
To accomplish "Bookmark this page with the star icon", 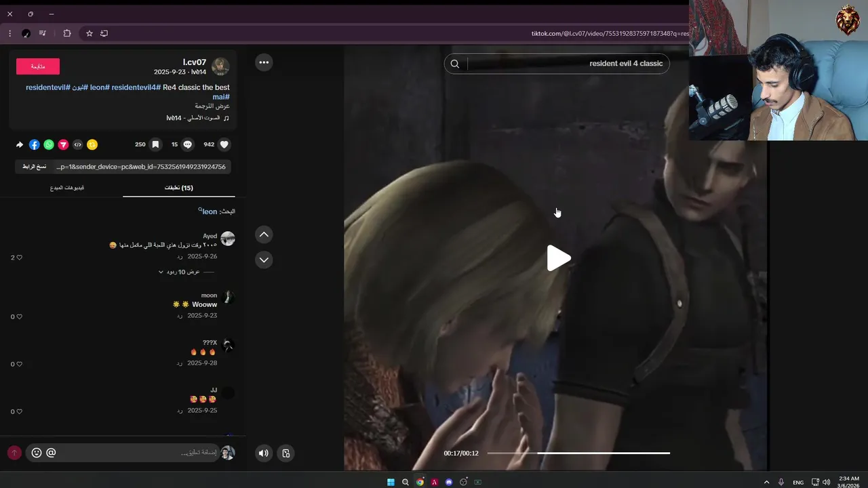I will point(89,33).
